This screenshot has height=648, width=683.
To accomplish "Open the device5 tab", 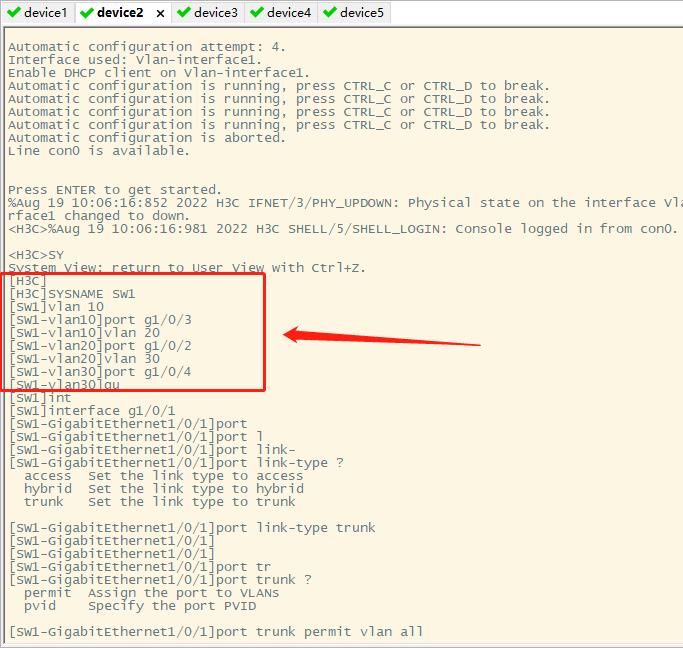I will point(354,13).
